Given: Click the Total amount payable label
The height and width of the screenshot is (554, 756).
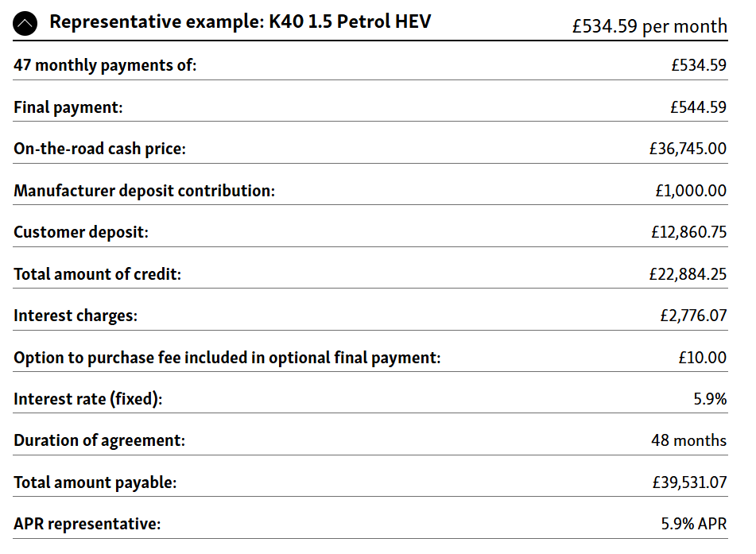Looking at the screenshot, I should tap(95, 482).
